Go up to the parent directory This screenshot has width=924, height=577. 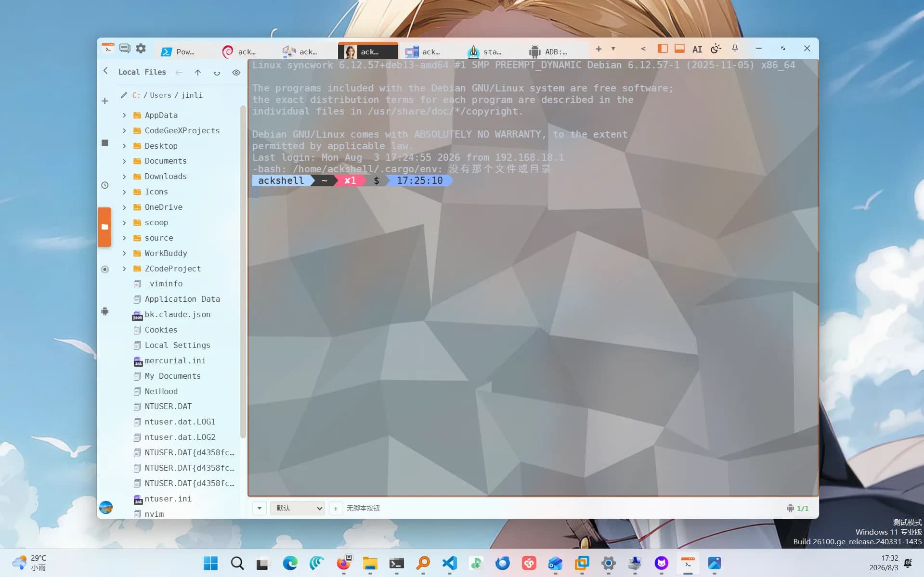pyautogui.click(x=198, y=72)
